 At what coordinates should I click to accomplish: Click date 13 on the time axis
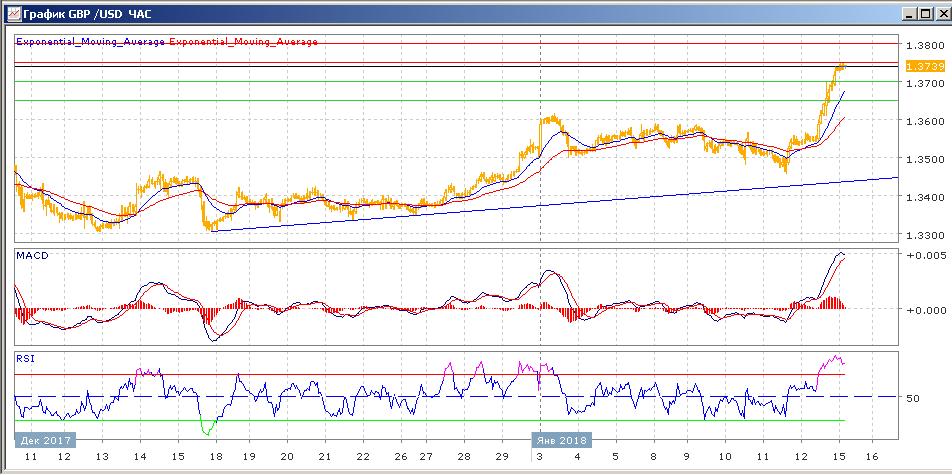[x=102, y=456]
